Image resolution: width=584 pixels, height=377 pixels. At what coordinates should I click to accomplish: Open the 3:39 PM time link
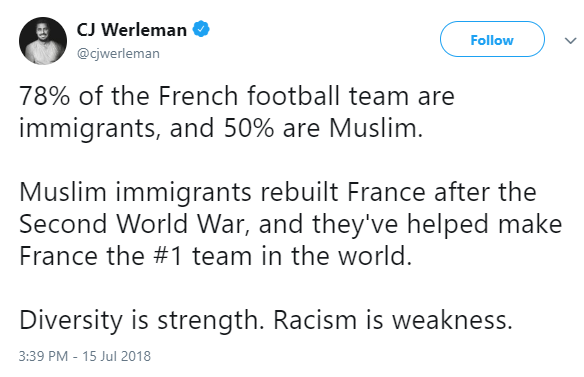pyautogui.click(x=43, y=356)
